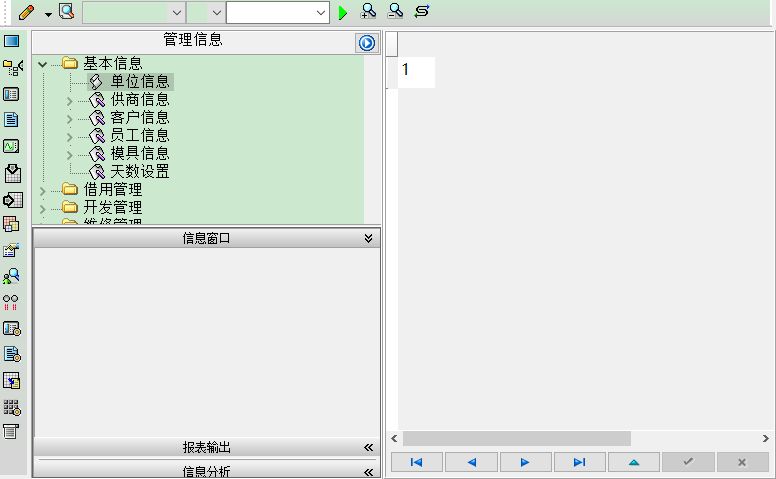776x479 pixels.
Task: Click the two circles with red bars icon
Action: pos(11,302)
